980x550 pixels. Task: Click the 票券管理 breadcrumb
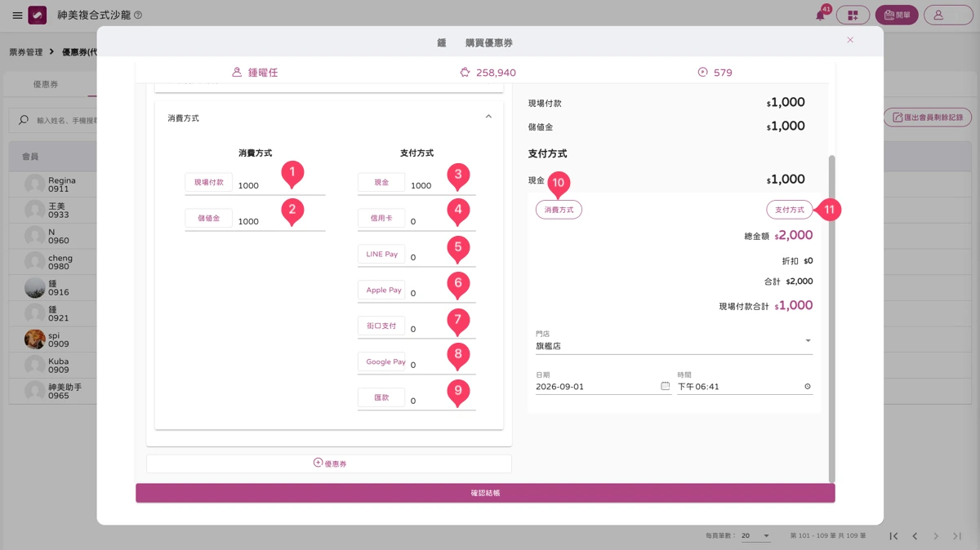pos(26,51)
